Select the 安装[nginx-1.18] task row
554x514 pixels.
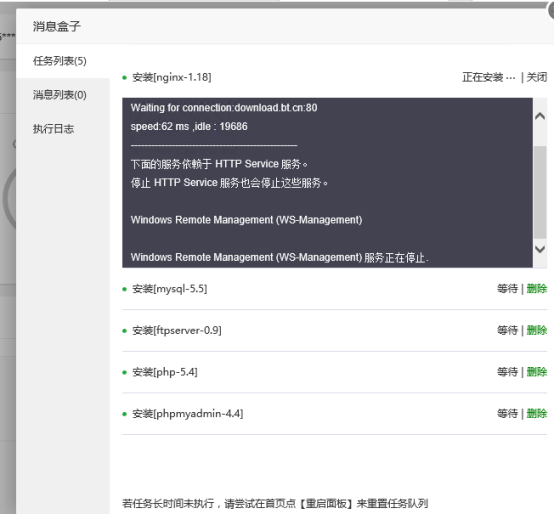pos(335,77)
